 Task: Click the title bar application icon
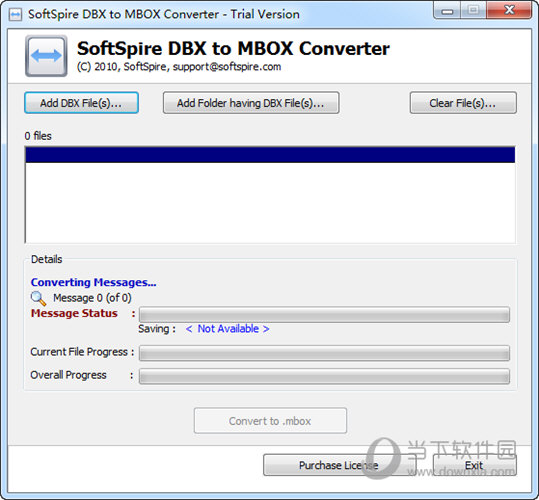coord(15,14)
